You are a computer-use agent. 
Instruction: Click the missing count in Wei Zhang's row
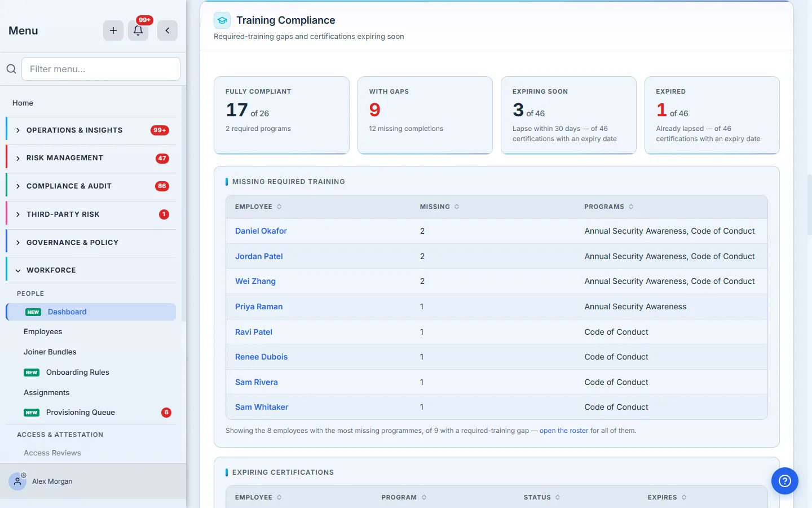point(422,281)
